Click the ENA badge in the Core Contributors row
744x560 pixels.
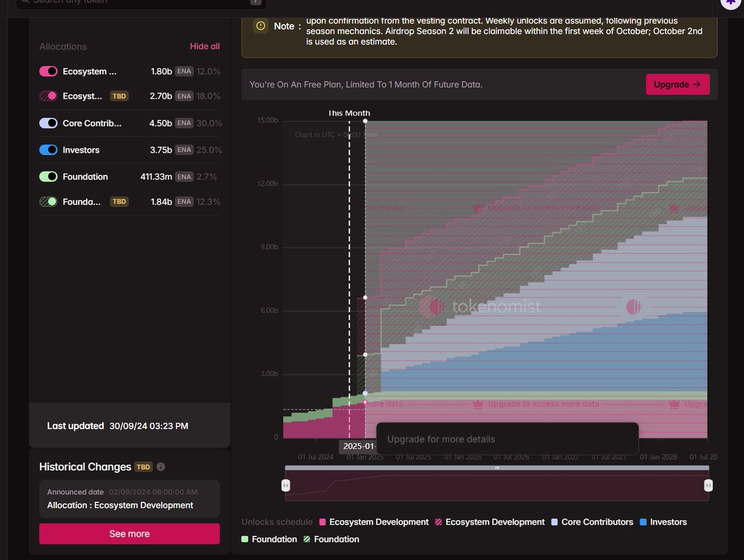click(184, 123)
